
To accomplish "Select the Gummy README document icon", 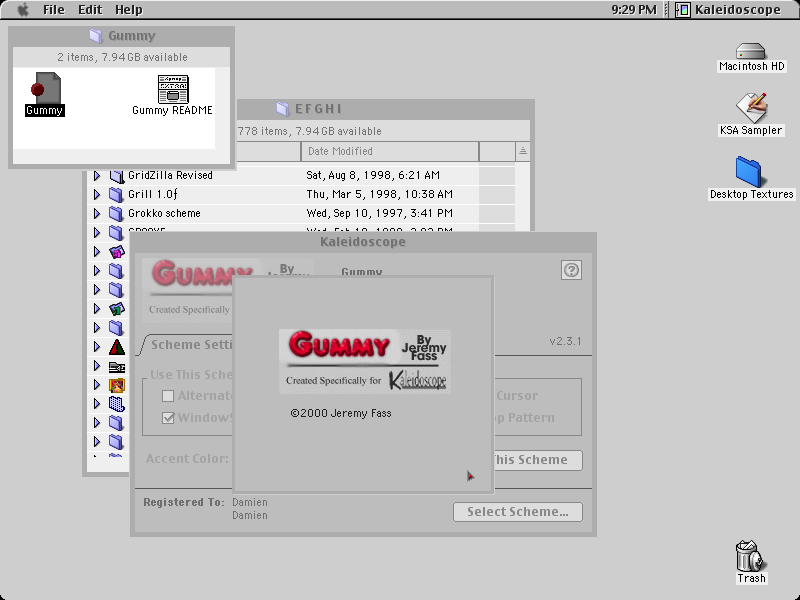I will click(x=173, y=89).
